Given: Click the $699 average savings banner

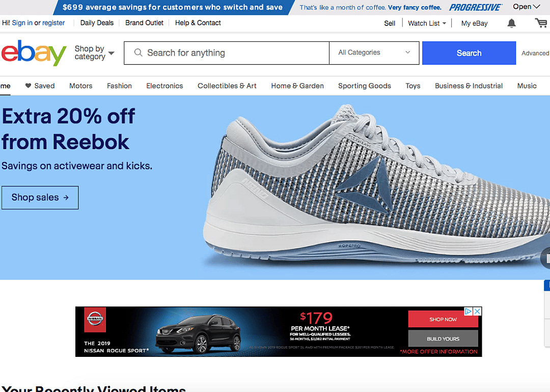Looking at the screenshot, I should point(173,7).
